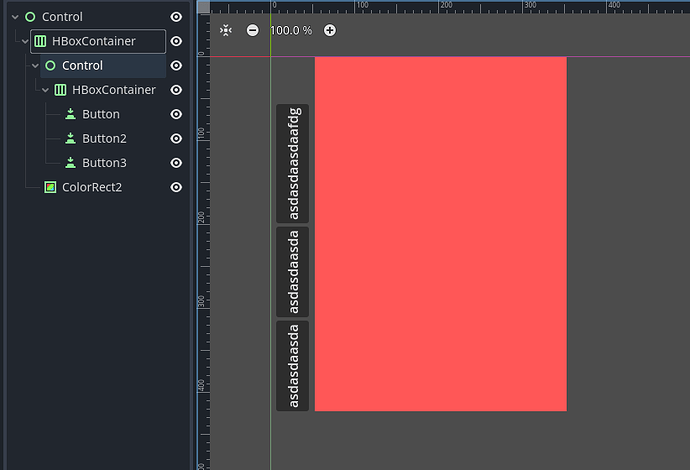This screenshot has height=470, width=690.
Task: Reset zoom by clicking 100.0 %
Action: 290,30
